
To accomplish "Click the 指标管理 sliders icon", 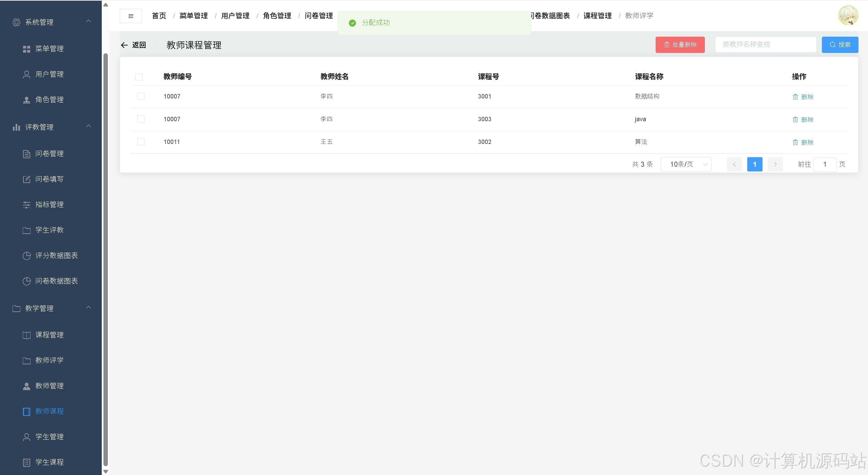I will tap(26, 205).
